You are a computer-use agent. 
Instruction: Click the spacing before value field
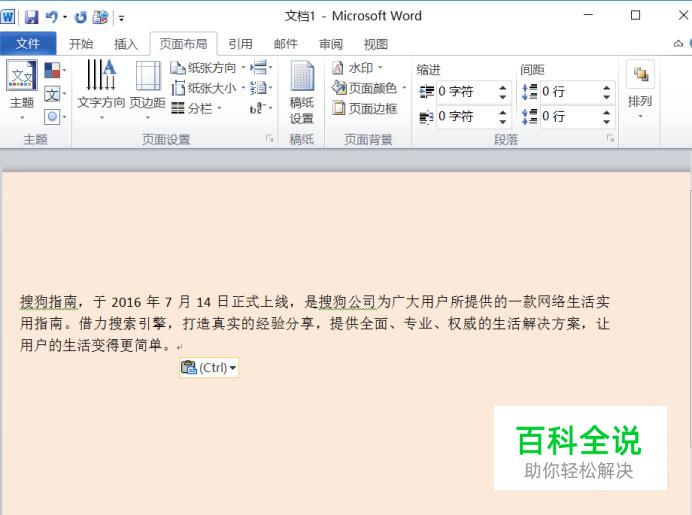point(570,92)
